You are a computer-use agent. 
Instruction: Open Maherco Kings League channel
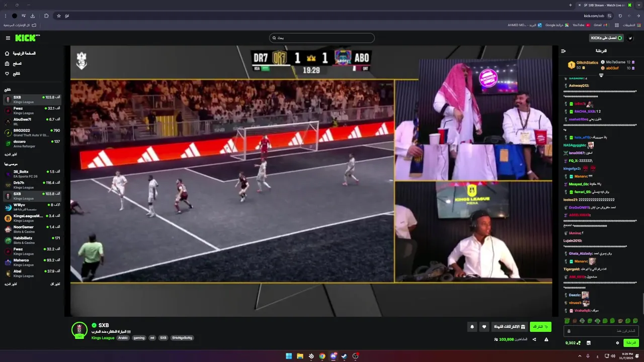32,262
